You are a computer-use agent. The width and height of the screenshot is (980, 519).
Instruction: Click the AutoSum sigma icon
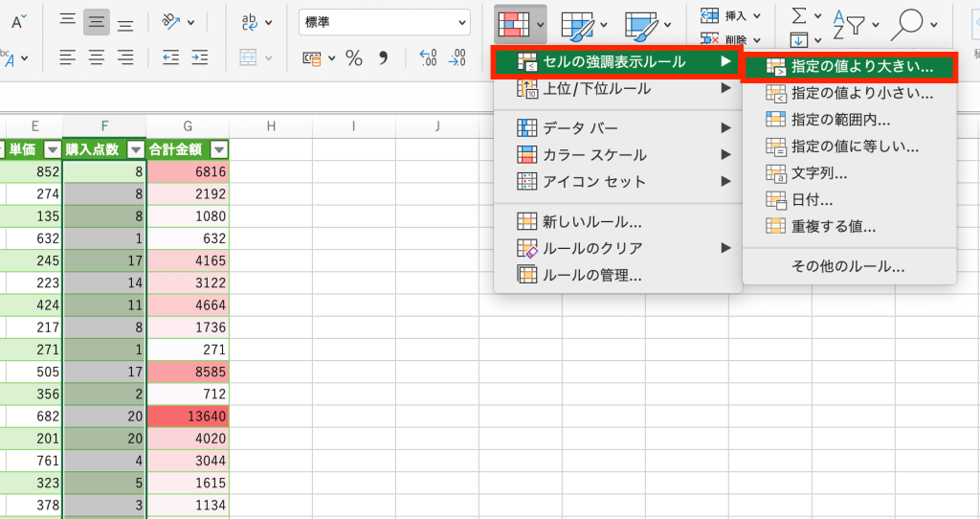[x=798, y=15]
